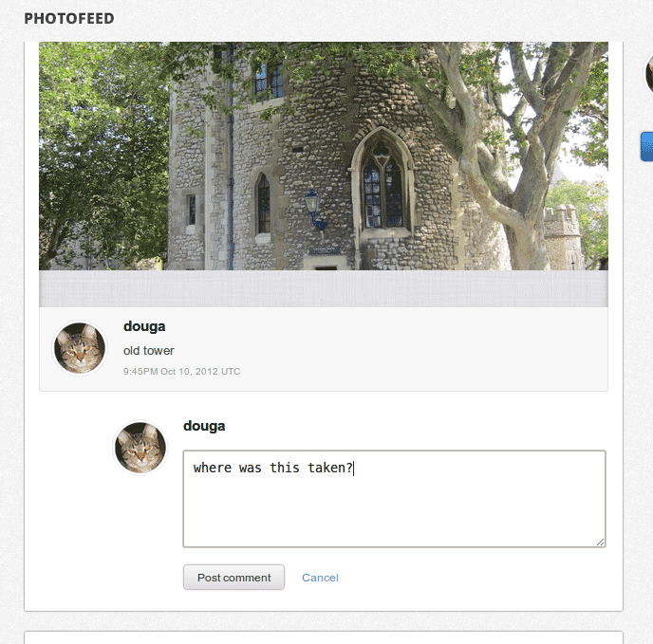Submit with the Post comment button
Screen dimensions: 653x644
233,578
